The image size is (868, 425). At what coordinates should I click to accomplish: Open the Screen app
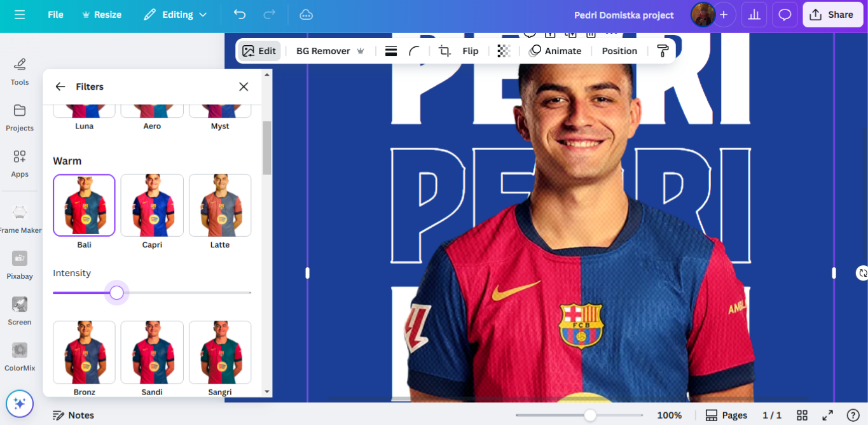pyautogui.click(x=20, y=311)
